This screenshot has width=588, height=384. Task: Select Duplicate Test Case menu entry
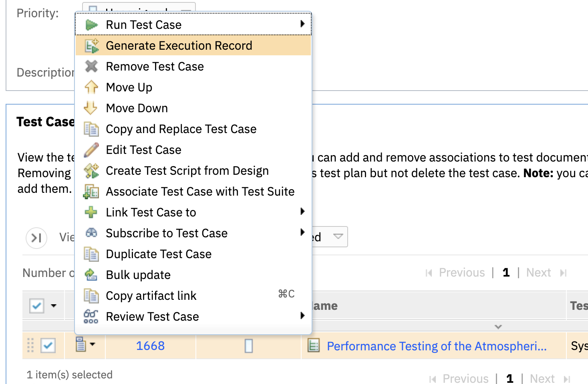pos(193,254)
